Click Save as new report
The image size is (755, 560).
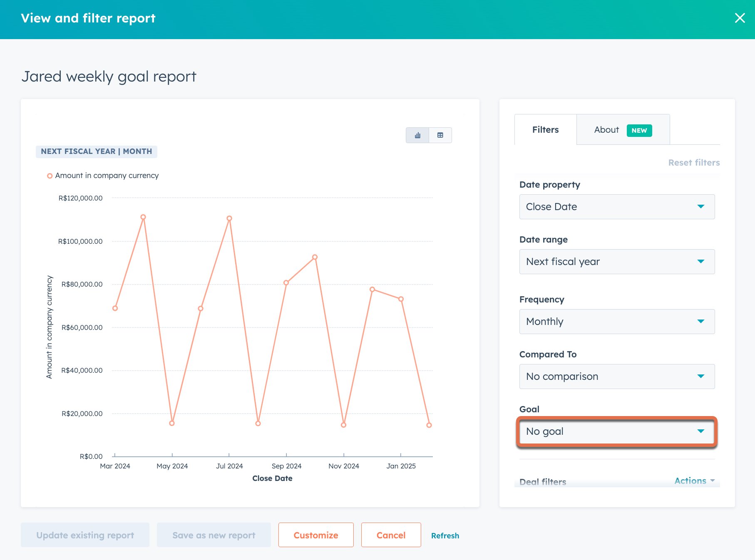pyautogui.click(x=214, y=535)
